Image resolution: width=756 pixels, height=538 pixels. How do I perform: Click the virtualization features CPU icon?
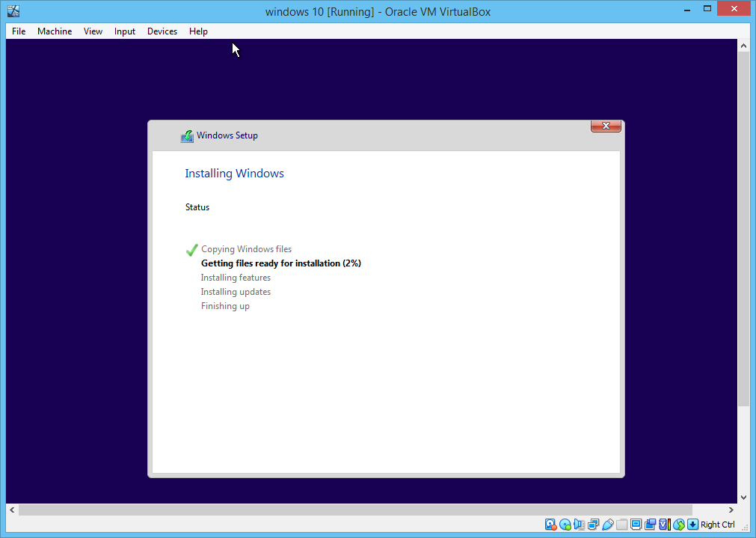pos(665,525)
